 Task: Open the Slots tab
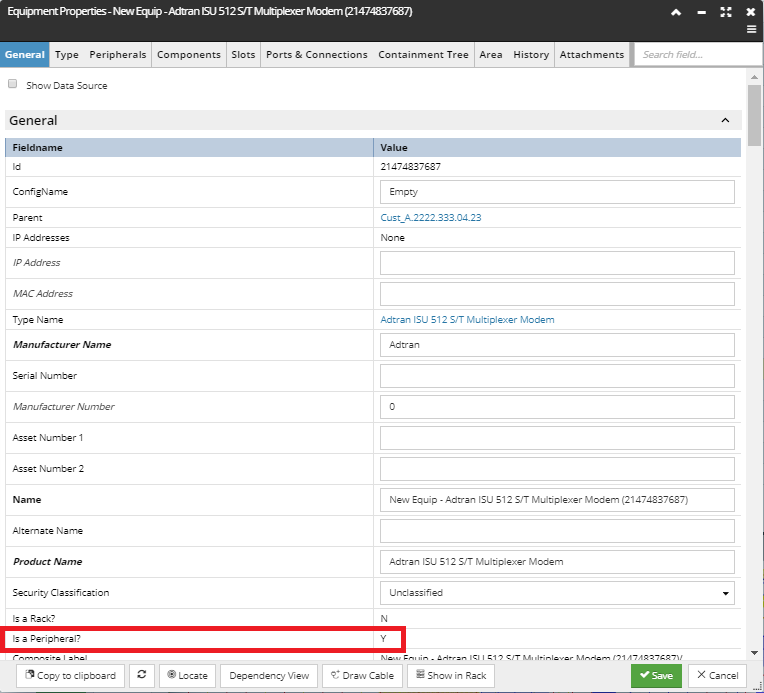[243, 55]
